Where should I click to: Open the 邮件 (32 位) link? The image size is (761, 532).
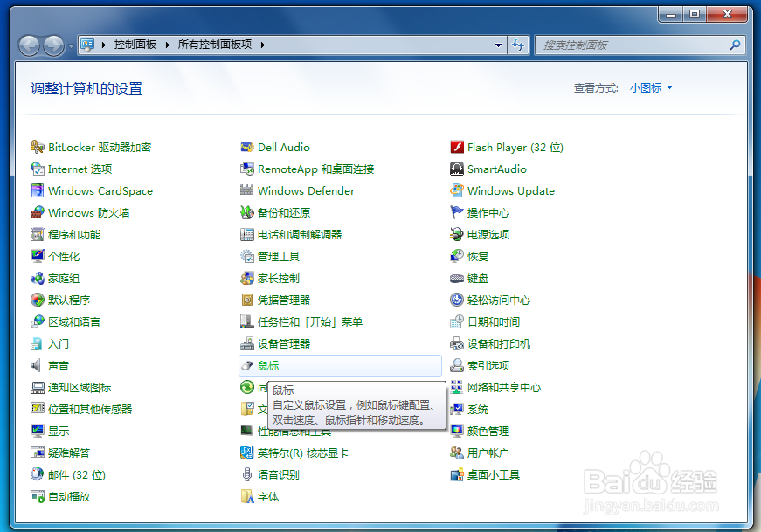point(77,474)
